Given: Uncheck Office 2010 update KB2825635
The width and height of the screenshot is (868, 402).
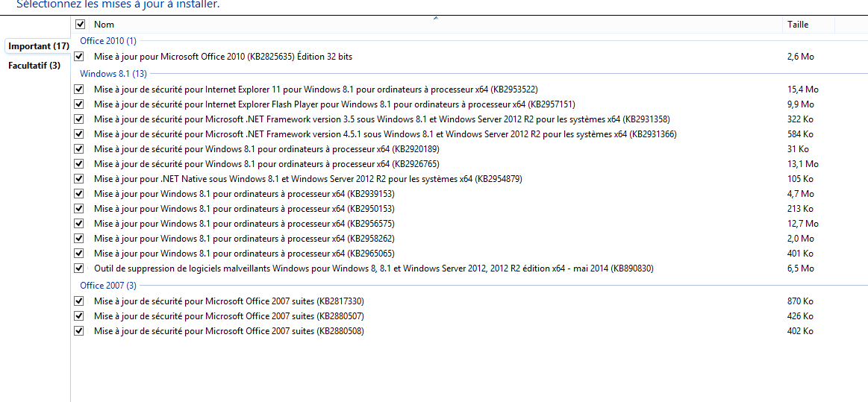Looking at the screenshot, I should pyautogui.click(x=78, y=57).
